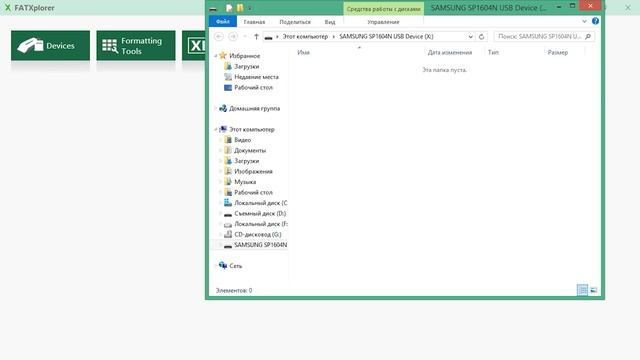
Task: Select CD-дисковод (G:) in tree
Action: (258, 234)
